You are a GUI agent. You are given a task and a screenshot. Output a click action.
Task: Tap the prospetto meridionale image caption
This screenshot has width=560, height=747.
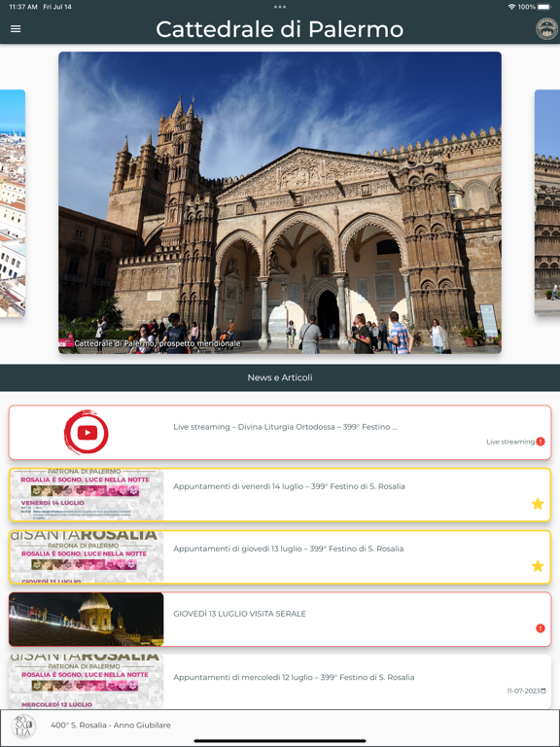tap(157, 343)
